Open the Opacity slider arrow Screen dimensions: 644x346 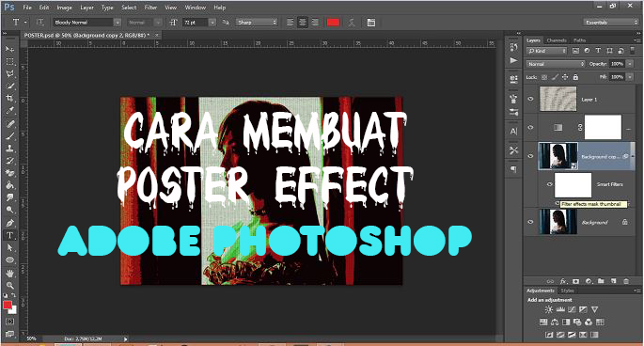(630, 64)
